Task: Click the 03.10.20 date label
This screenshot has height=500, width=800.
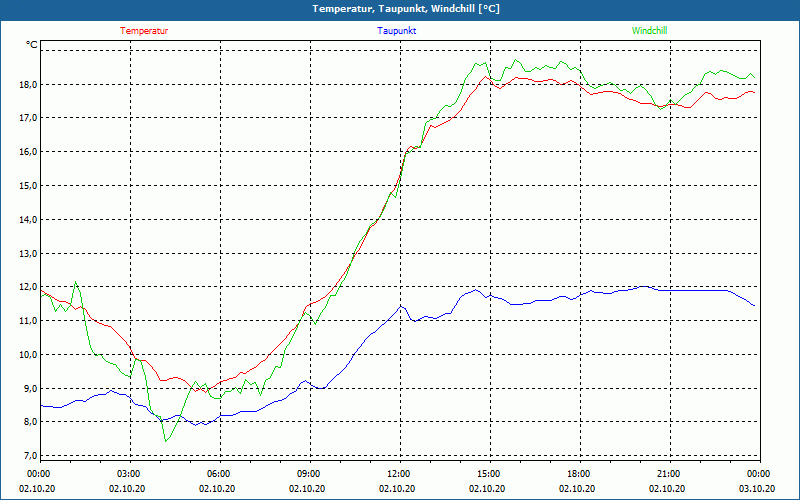Action: pyautogui.click(x=757, y=488)
